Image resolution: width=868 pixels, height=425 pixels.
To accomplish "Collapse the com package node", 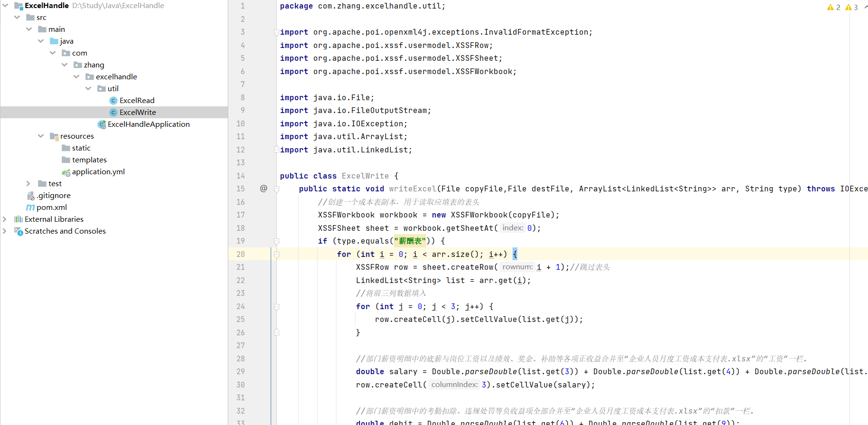I will (x=53, y=53).
